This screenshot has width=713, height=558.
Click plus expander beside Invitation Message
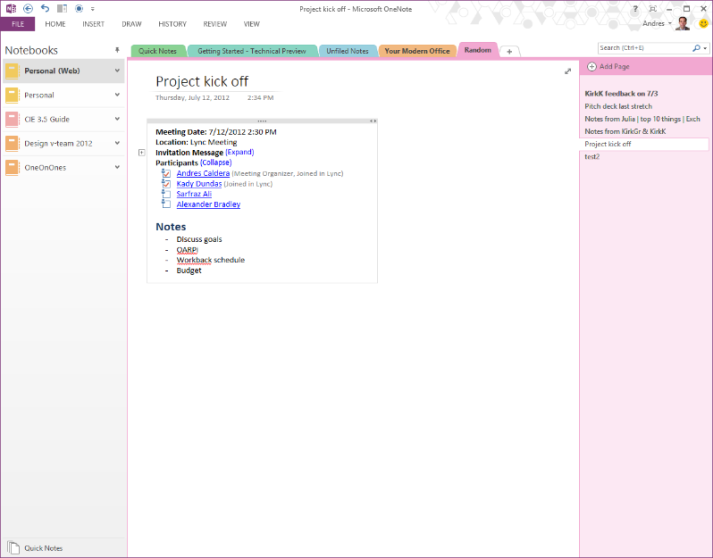[142, 152]
